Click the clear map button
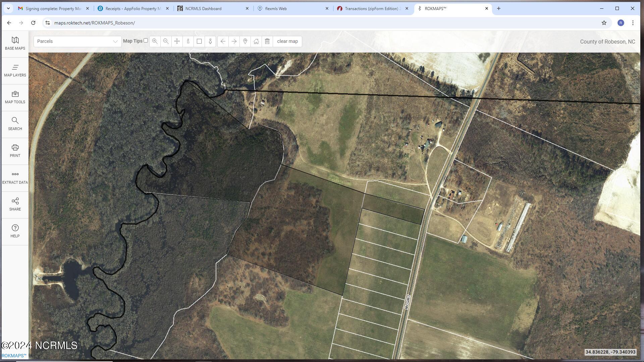This screenshot has width=644, height=362. click(x=287, y=41)
